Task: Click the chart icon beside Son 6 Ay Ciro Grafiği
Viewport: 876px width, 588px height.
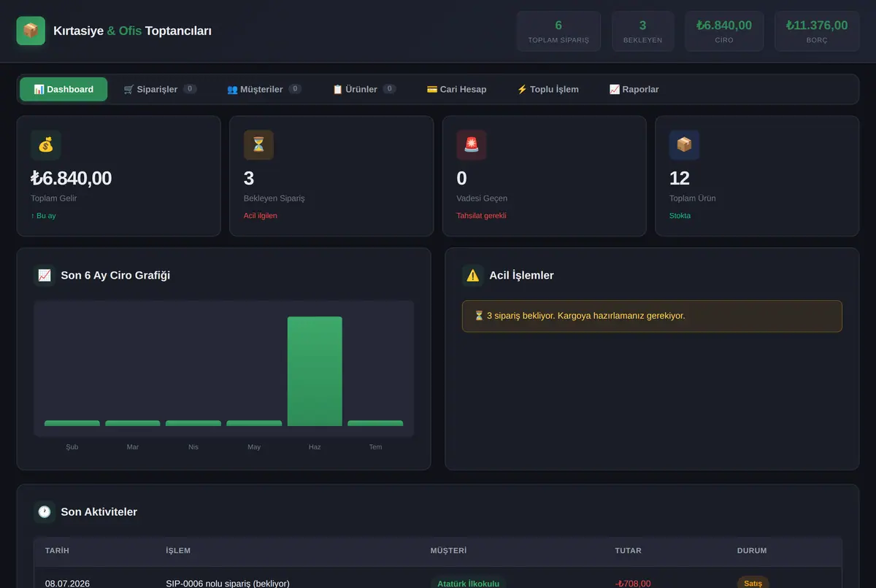Action: (45, 275)
